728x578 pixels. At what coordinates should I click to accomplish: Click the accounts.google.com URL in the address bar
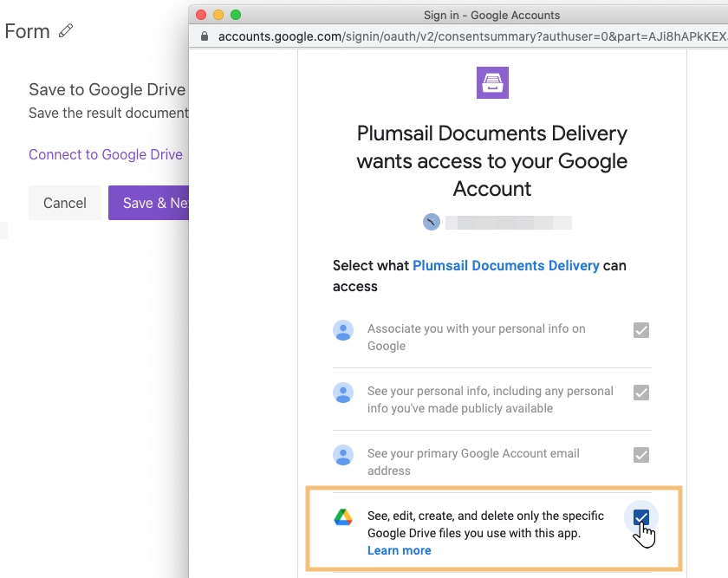click(472, 36)
